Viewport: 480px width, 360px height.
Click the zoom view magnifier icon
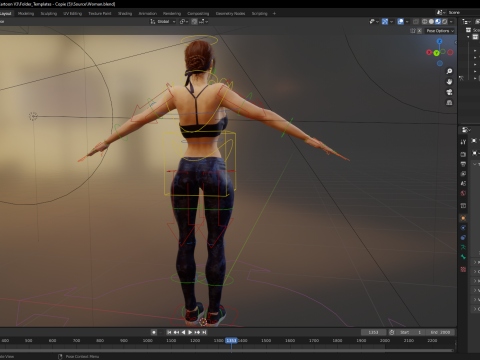[449, 71]
